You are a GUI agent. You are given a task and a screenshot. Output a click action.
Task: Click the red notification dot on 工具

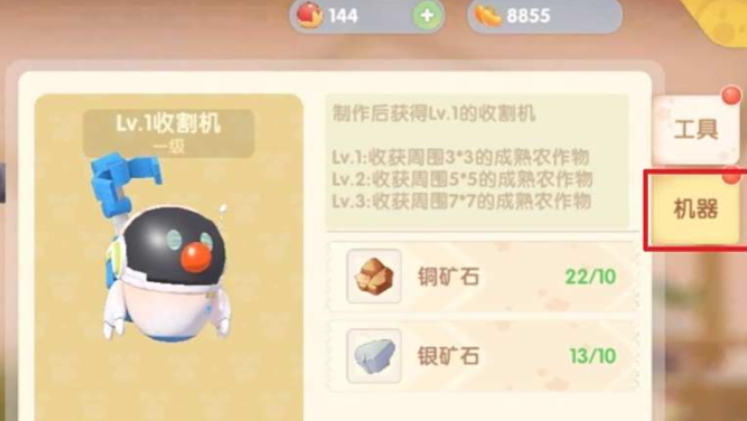731,95
